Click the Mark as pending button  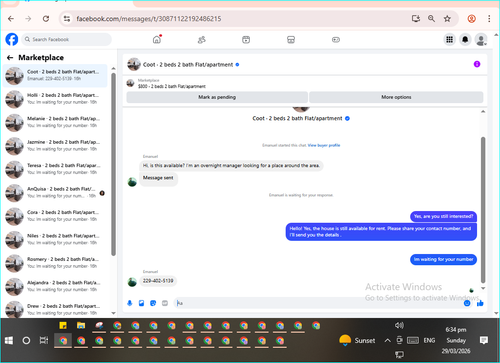[217, 97]
